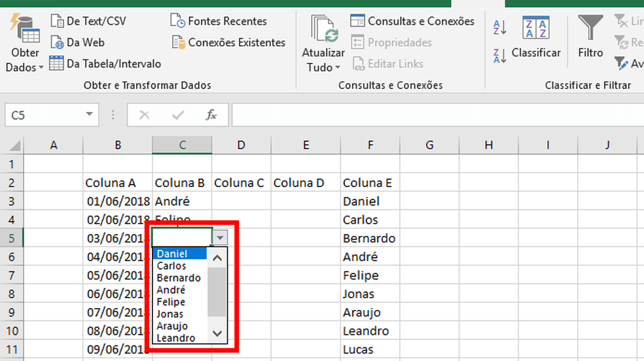Open Conexões Existentes
This screenshot has width=644, height=361.
[228, 43]
